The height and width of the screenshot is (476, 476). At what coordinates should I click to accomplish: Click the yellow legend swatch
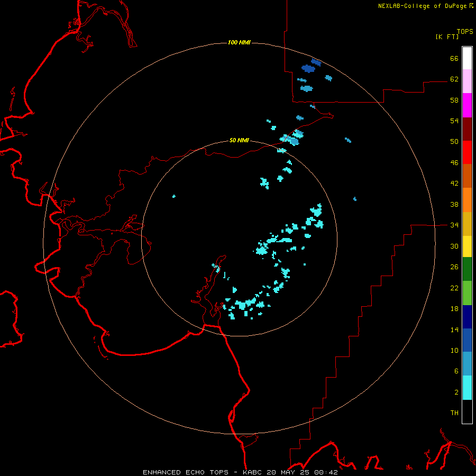467,246
